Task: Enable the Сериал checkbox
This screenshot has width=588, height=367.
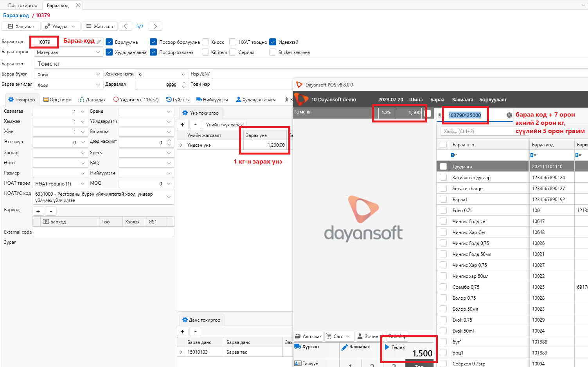Action: click(233, 52)
